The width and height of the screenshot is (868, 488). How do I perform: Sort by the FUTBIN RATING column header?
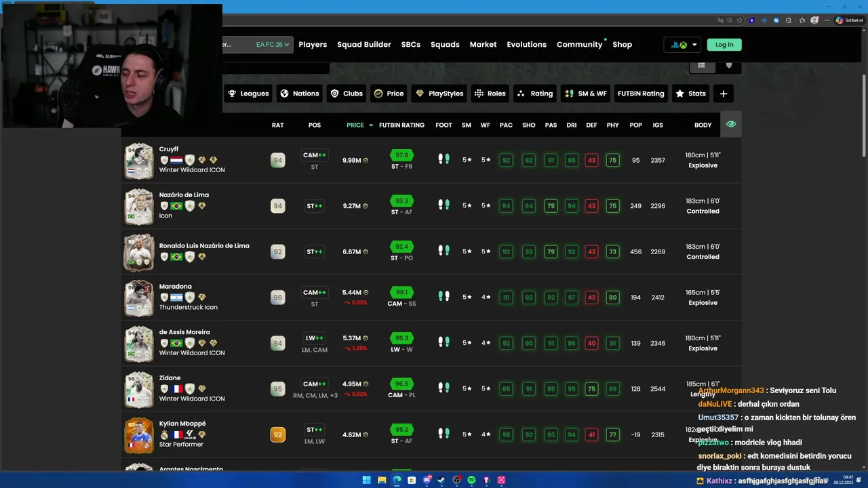[401, 125]
